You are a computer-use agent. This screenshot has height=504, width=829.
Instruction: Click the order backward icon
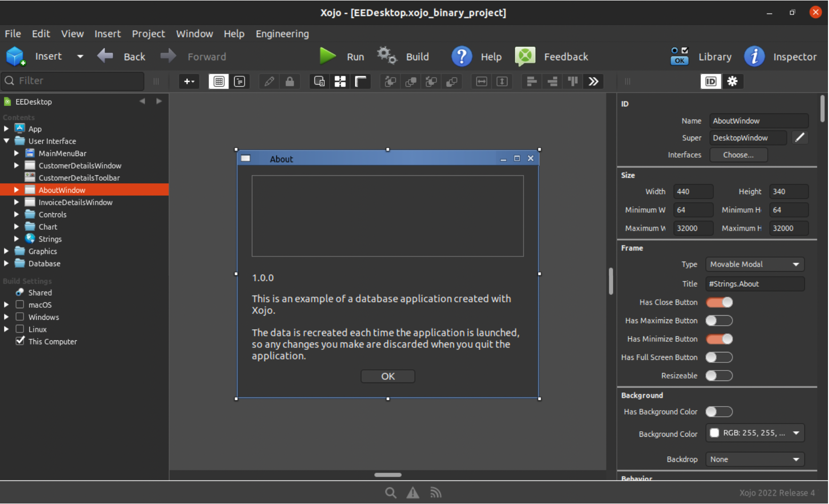tap(432, 81)
